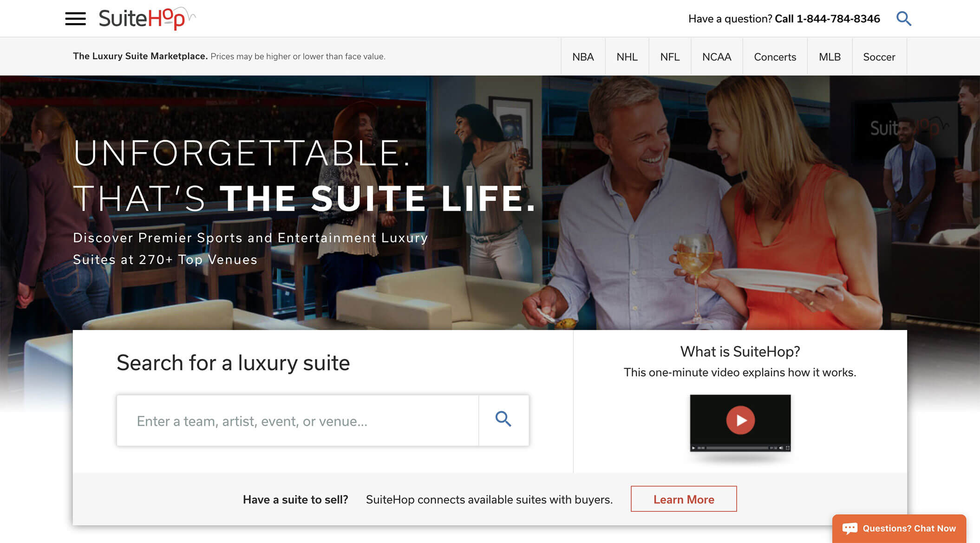Click Questions? Chat Now button
The height and width of the screenshot is (543, 980).
click(x=899, y=528)
